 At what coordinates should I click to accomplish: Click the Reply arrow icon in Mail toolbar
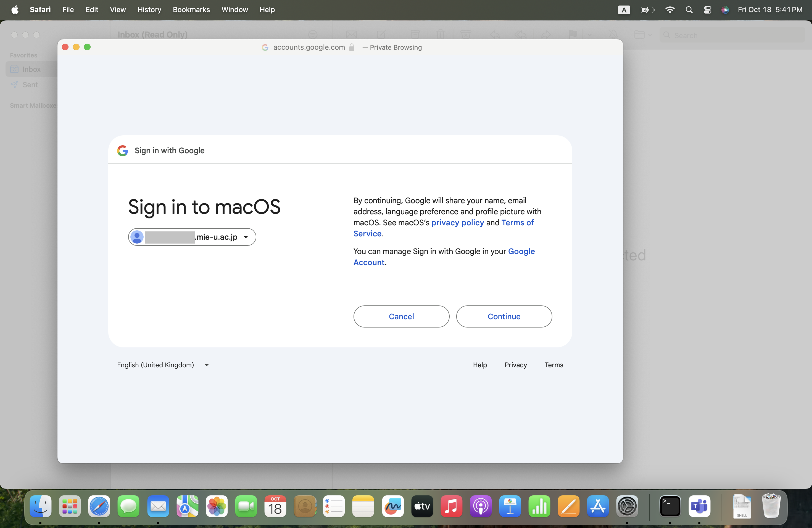(495, 35)
